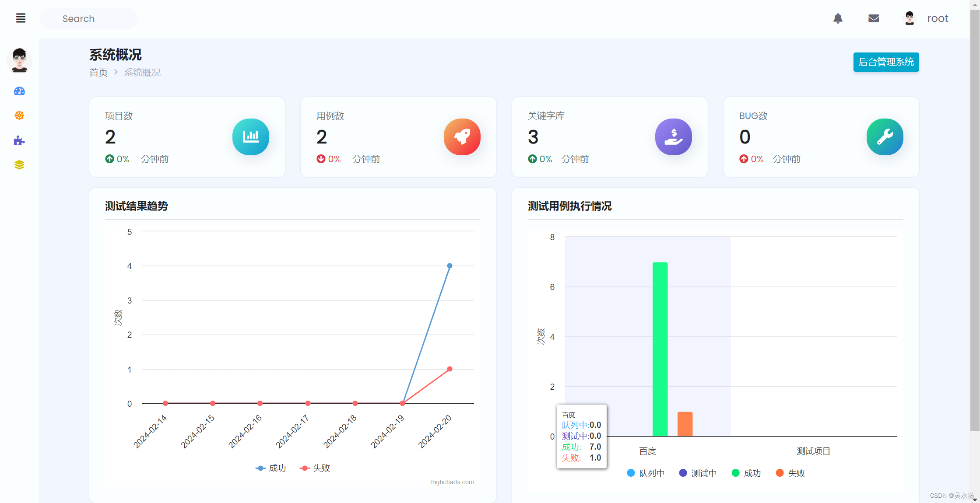980x503 pixels.
Task: Open the mail envelope icon
Action: [874, 18]
